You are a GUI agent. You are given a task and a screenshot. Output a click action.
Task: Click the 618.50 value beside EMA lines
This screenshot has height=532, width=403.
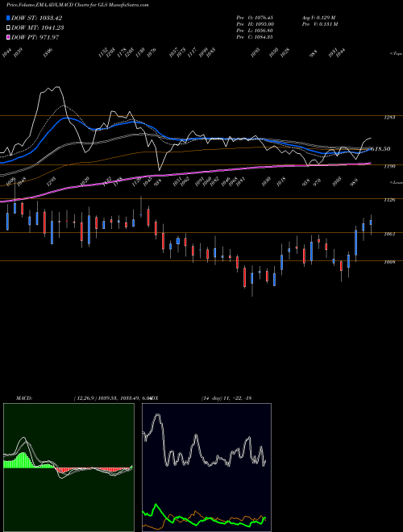[380, 148]
